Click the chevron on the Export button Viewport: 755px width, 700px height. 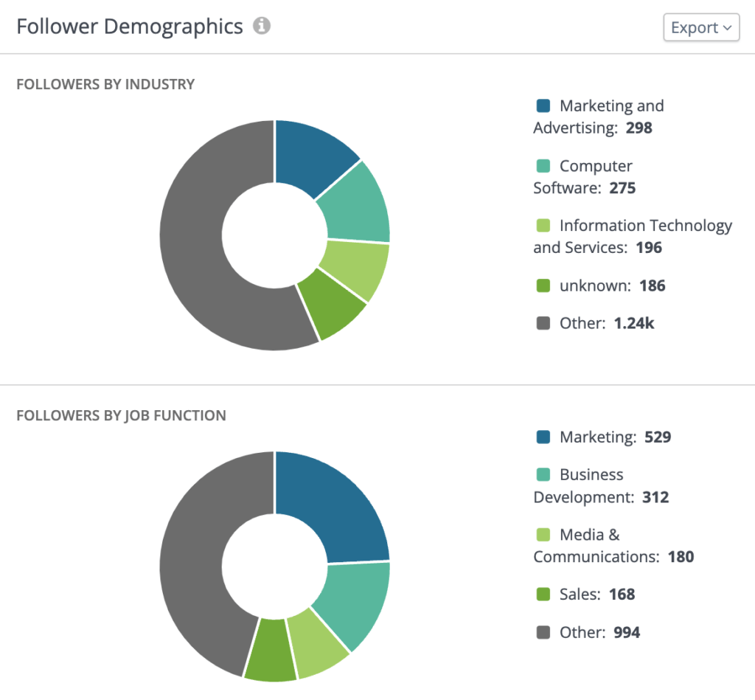click(726, 27)
